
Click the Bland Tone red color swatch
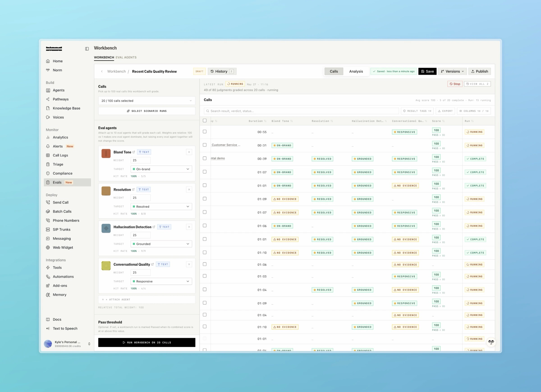tap(106, 154)
